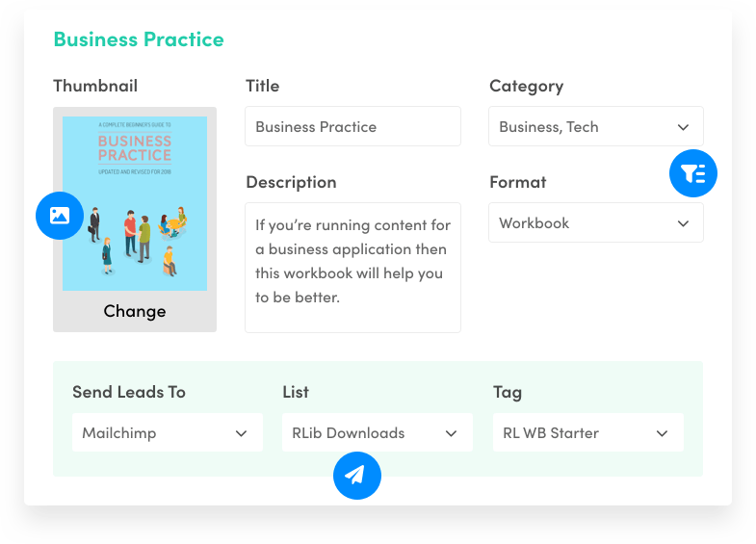Click the chevron arrow in RLib Downloads field
This screenshot has height=544, width=756.
point(451,433)
